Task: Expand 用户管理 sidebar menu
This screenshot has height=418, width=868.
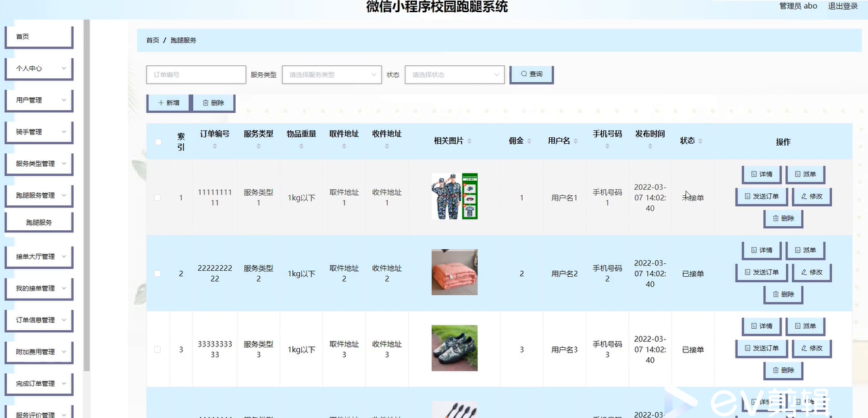Action: 39,100
